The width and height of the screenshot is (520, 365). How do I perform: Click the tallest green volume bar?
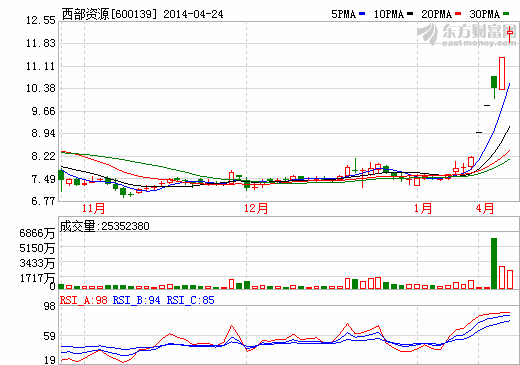[494, 263]
